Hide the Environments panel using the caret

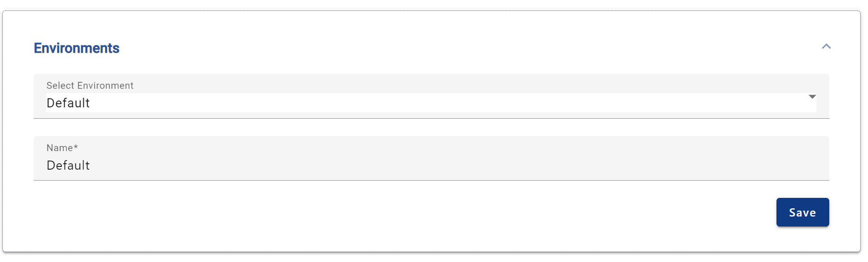(826, 46)
